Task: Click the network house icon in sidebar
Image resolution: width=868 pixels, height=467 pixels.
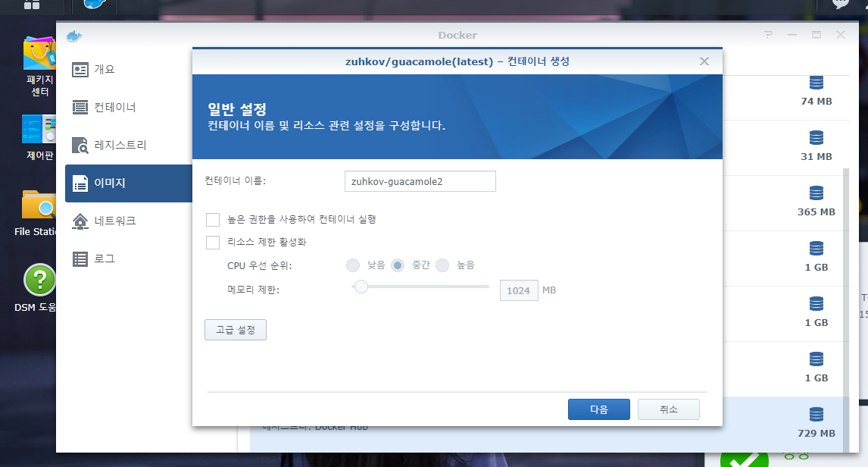Action: [x=80, y=221]
